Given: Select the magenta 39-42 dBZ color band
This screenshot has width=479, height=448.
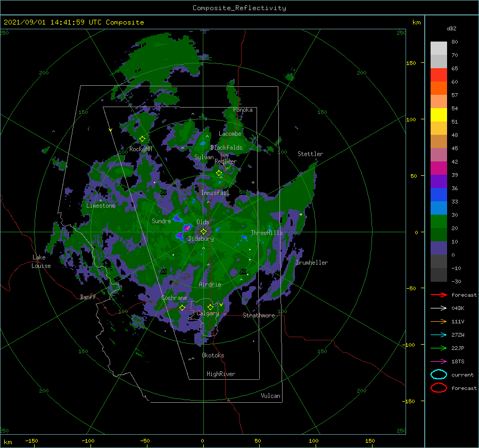Looking at the screenshot, I should pos(439,168).
